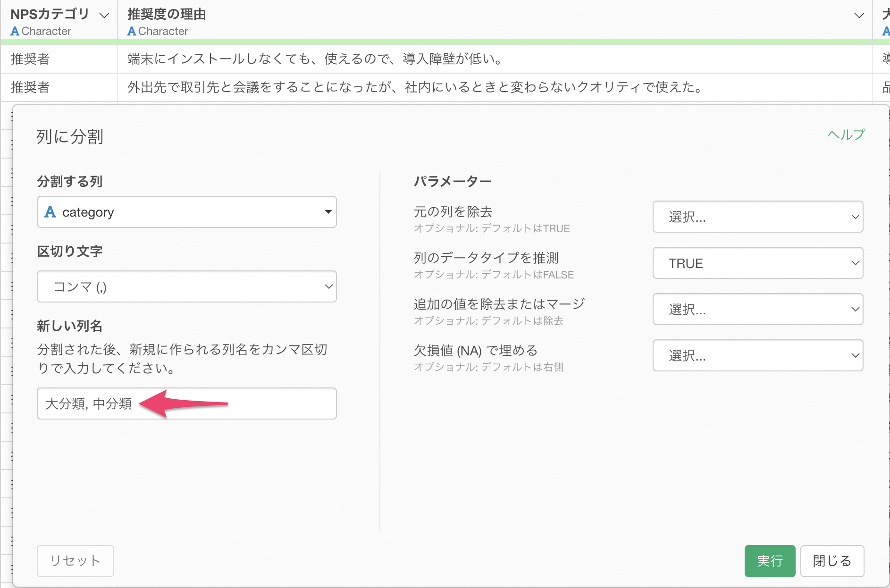
Task: Click the オプショナル: デフォルトは除去 hint text
Action: pyautogui.click(x=488, y=321)
